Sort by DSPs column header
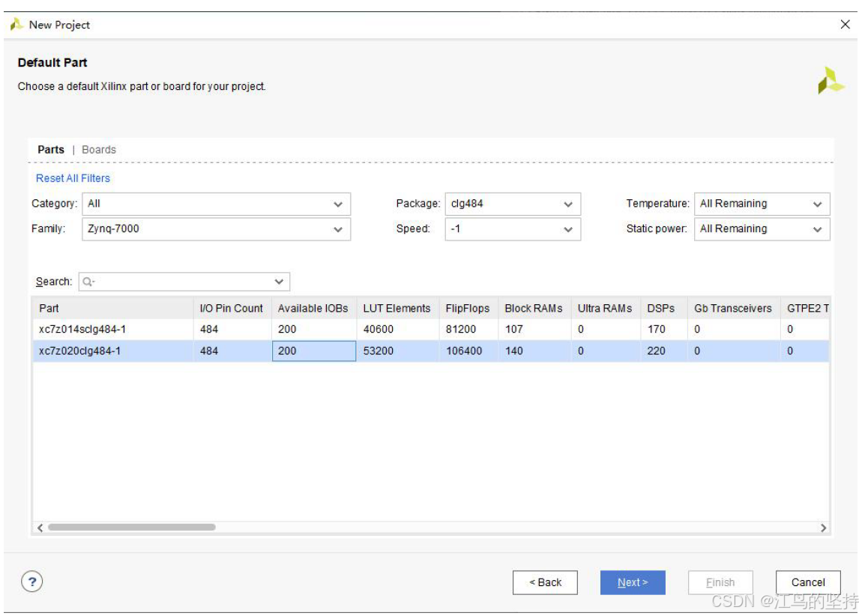 coord(663,308)
